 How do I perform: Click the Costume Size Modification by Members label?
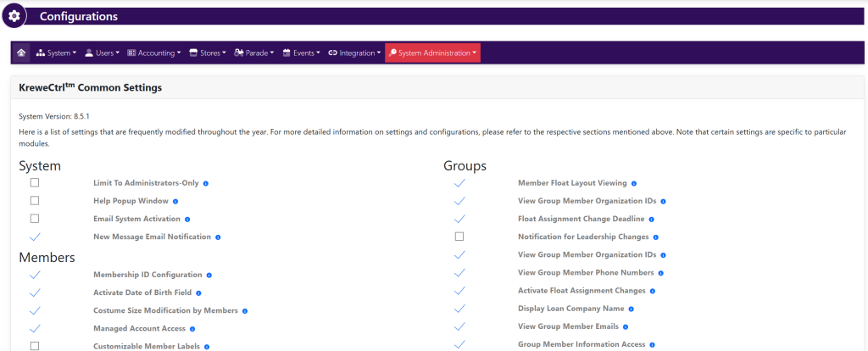165,310
